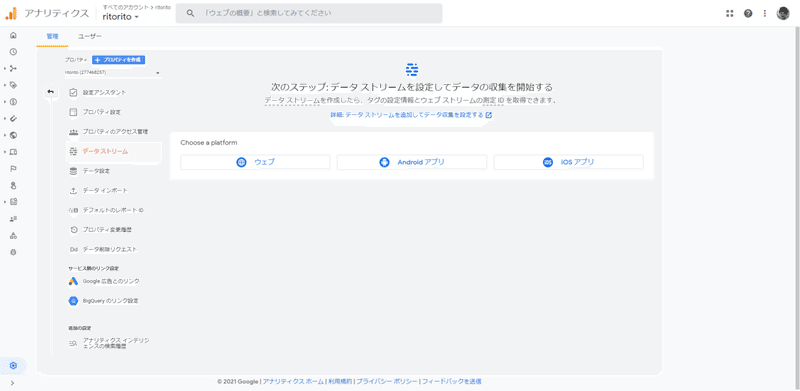Switch to the Admin (管理) tab
The height and width of the screenshot is (391, 800).
[53, 37]
